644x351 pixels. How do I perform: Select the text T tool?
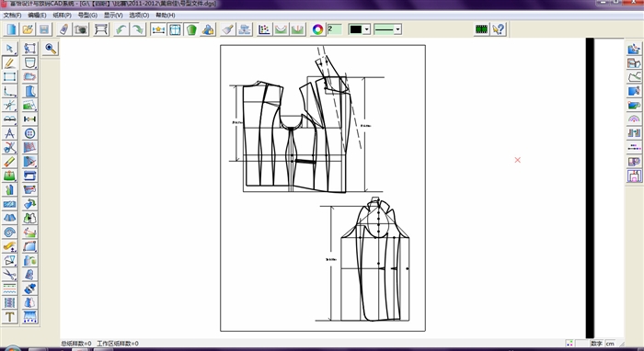pyautogui.click(x=10, y=317)
